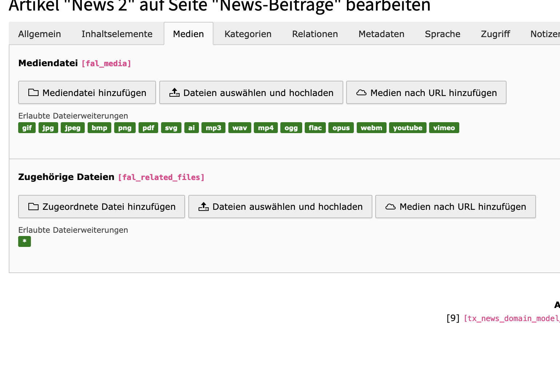560x392 pixels.
Task: Switch to the Inhaltselemente tab
Action: pyautogui.click(x=117, y=34)
